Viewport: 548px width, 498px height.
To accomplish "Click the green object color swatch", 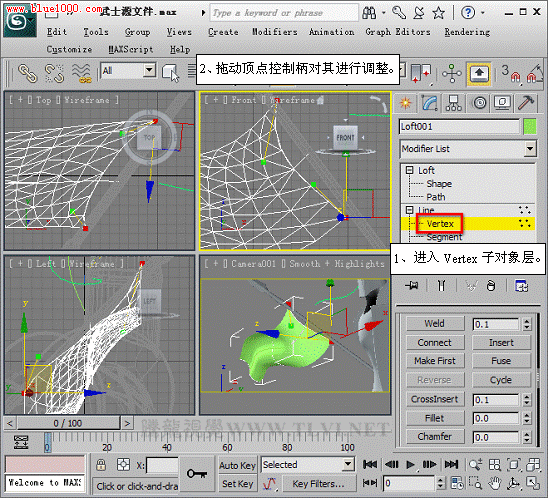I will [530, 127].
